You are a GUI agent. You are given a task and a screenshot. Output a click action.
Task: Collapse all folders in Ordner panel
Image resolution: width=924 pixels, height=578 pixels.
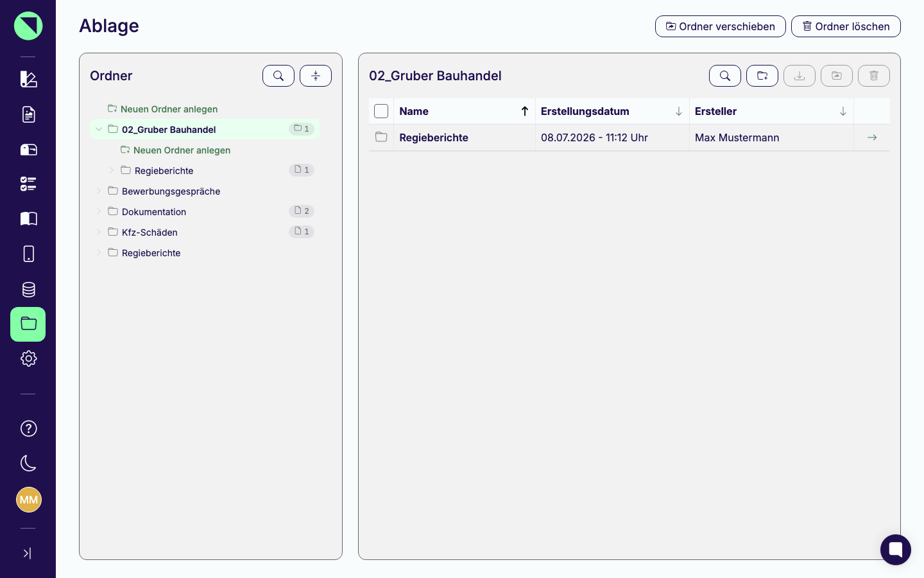(316, 76)
